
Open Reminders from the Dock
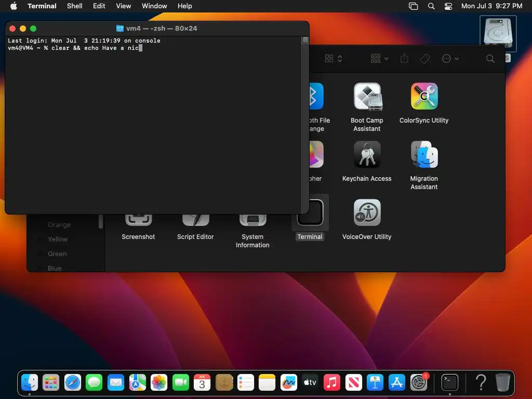click(x=245, y=382)
